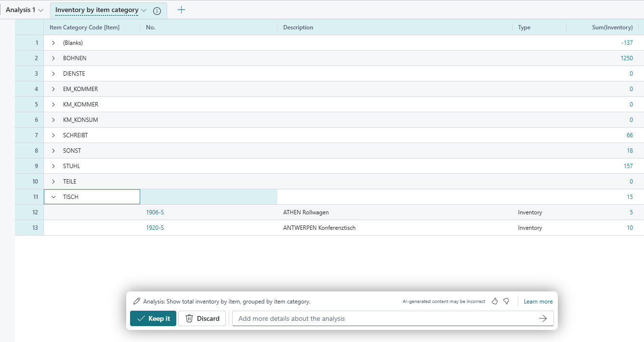Open Inventory by item category tab dropdown
The height and width of the screenshot is (342, 644).
tap(144, 11)
